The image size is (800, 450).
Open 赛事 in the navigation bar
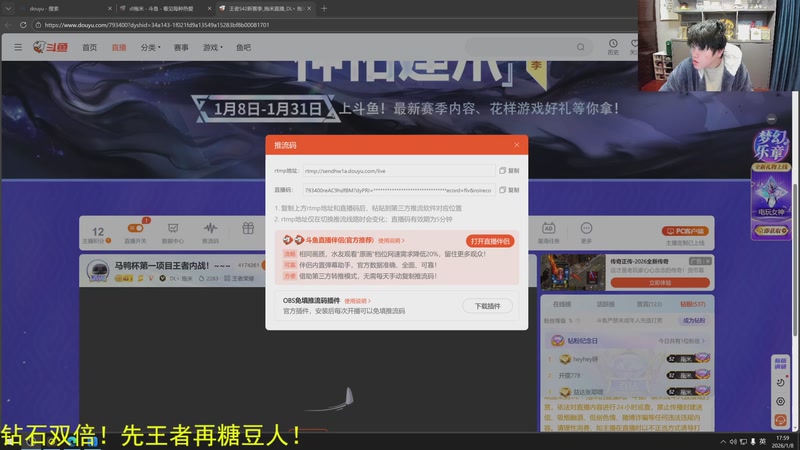[x=181, y=47]
